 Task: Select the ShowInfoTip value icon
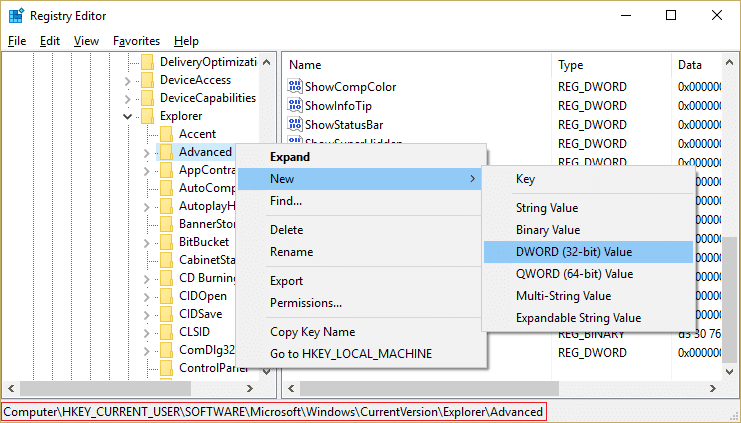(295, 105)
